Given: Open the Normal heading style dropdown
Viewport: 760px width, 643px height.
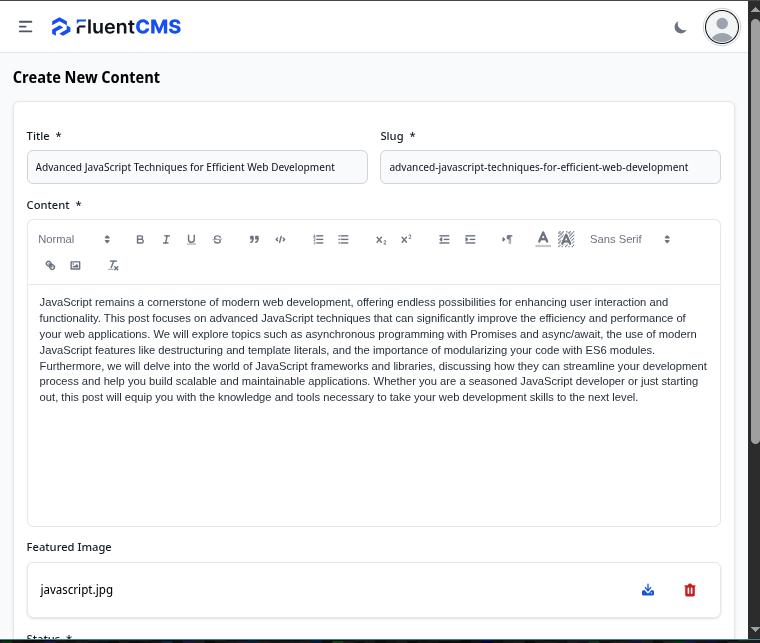Looking at the screenshot, I should (x=74, y=239).
